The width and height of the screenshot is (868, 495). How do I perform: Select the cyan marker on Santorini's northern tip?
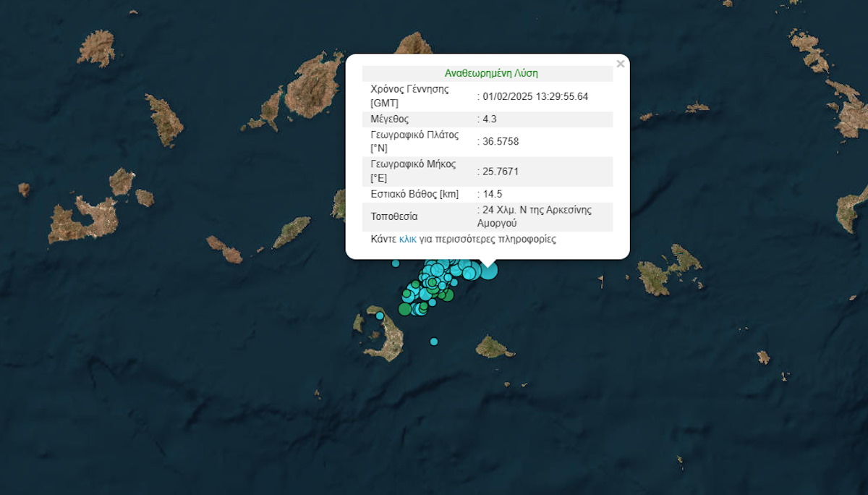pos(380,316)
